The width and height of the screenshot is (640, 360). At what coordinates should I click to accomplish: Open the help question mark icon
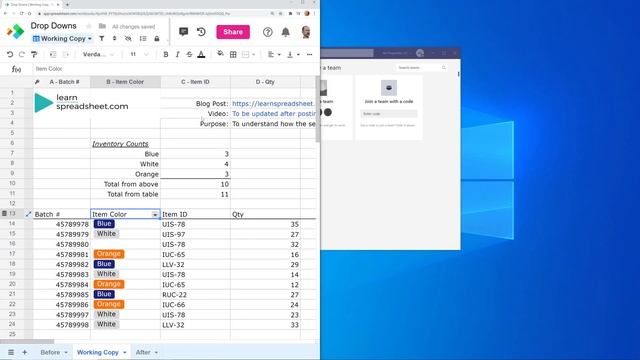tap(268, 32)
